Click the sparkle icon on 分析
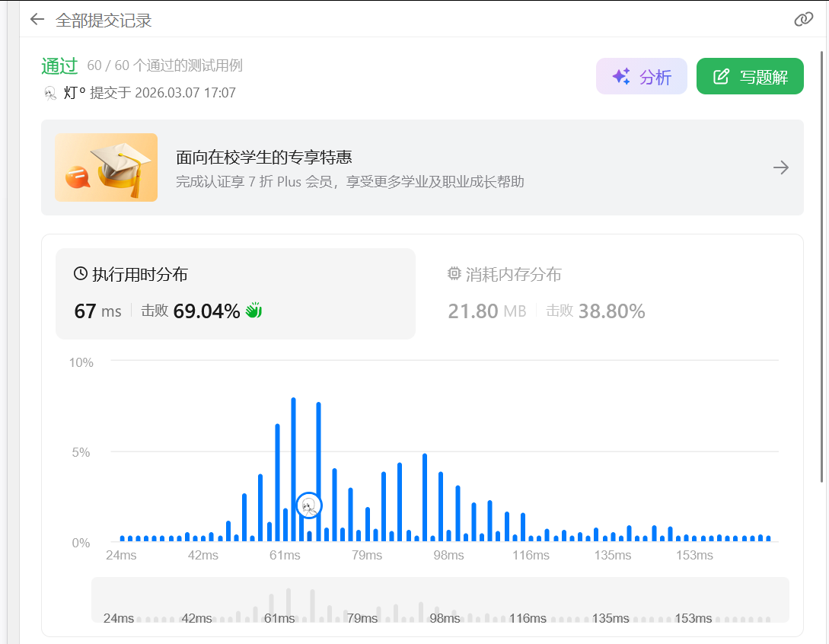829x644 pixels. point(621,76)
